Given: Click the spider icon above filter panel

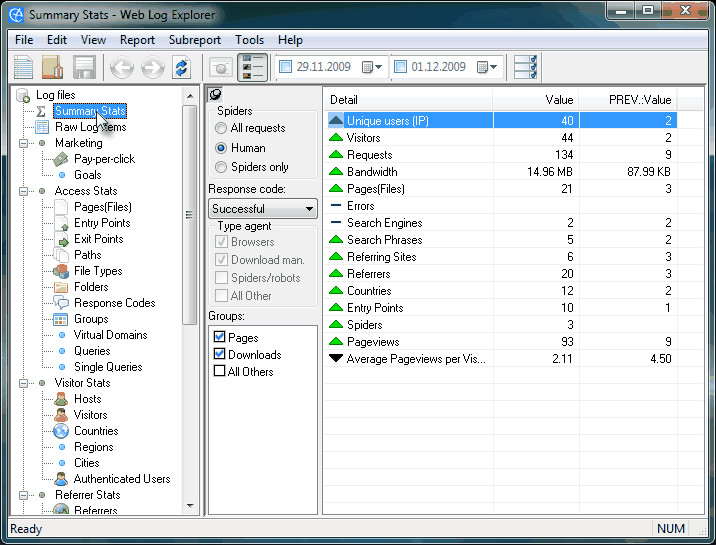Looking at the screenshot, I should pos(215,94).
